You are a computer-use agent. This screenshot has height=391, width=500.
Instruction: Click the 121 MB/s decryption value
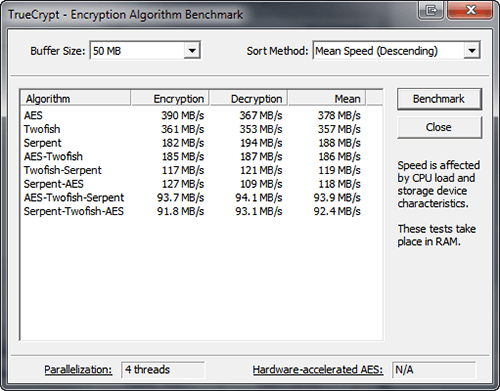261,170
